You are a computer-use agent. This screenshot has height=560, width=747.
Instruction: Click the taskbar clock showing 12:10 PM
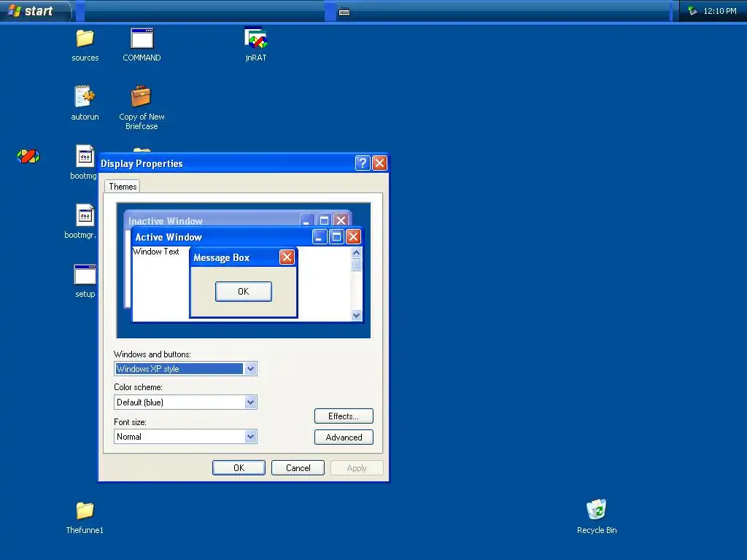click(x=720, y=11)
